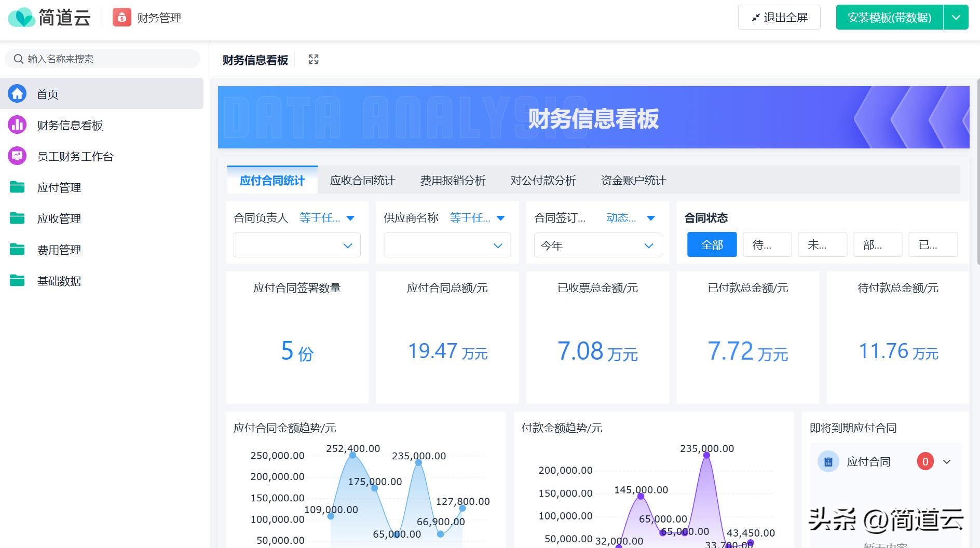Click the 退出全屏 button
The width and height of the screenshot is (980, 548).
[779, 18]
